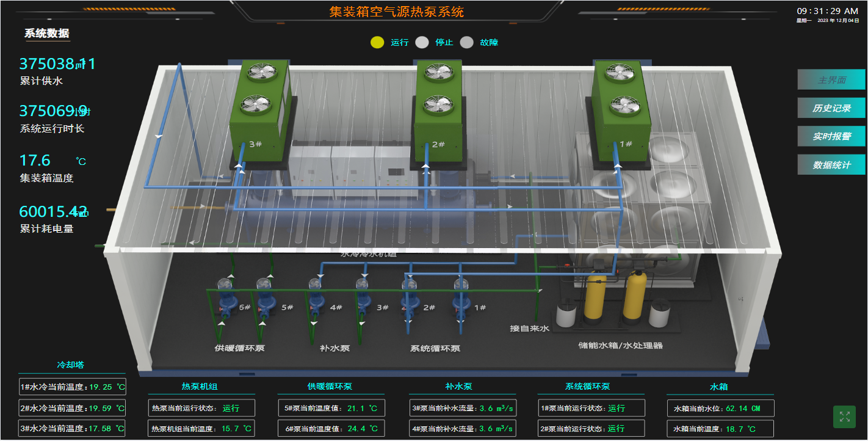
Task: Click system circulation pump 1#
Action: click(x=461, y=299)
